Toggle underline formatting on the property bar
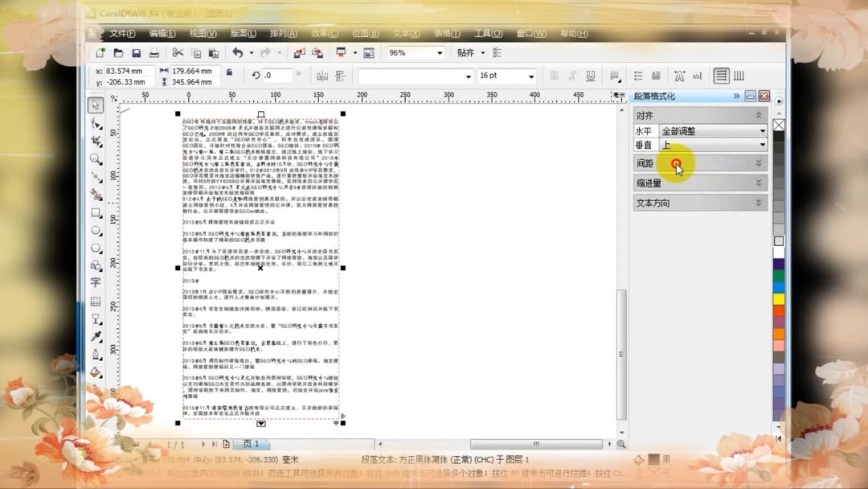The width and height of the screenshot is (868, 489). click(589, 76)
